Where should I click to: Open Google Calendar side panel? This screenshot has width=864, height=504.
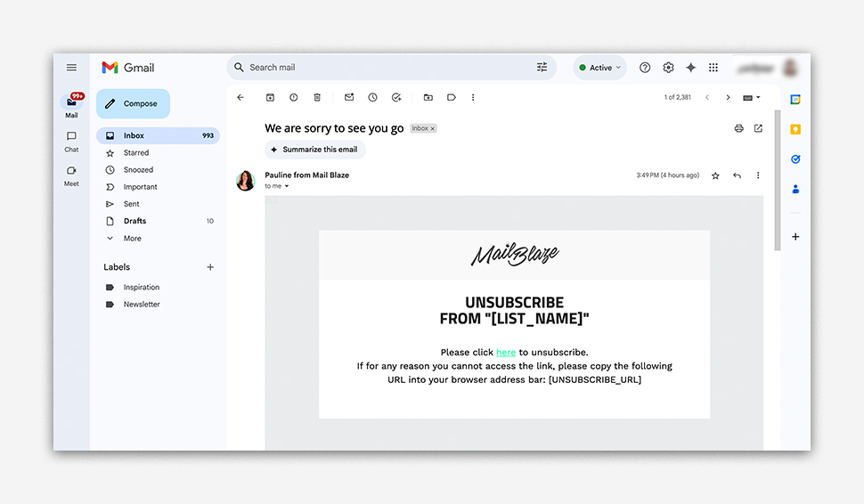pos(795,99)
